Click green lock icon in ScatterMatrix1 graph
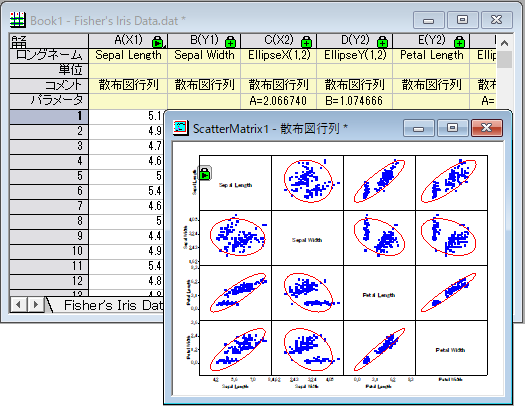This screenshot has width=525, height=406. [205, 173]
